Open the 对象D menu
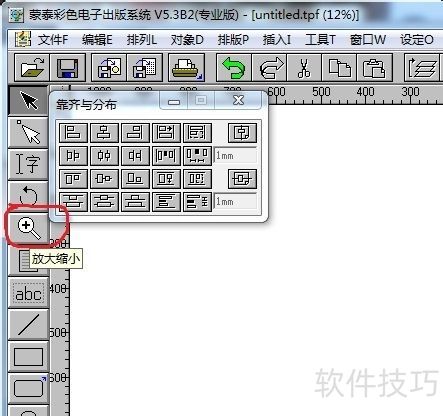This screenshot has height=416, width=443. click(x=187, y=40)
